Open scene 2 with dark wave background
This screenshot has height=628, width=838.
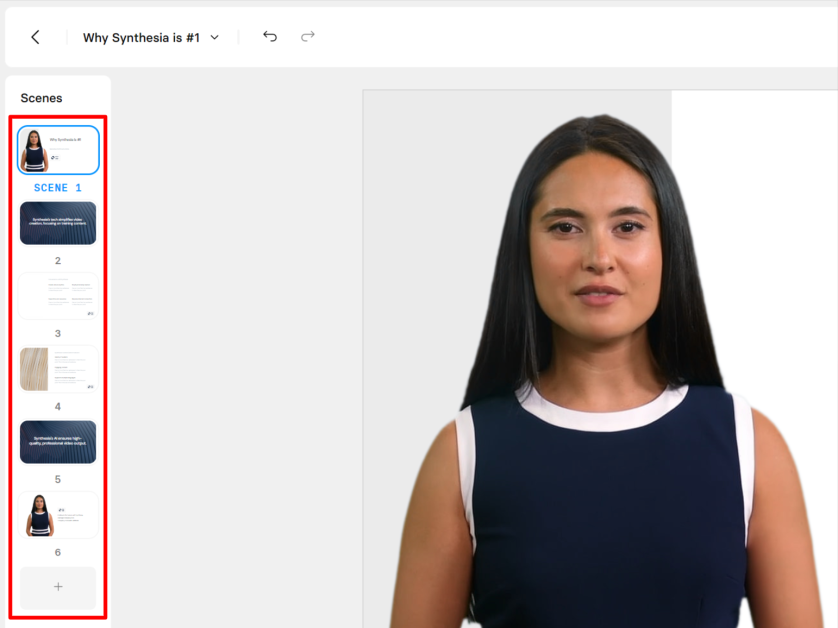58,223
